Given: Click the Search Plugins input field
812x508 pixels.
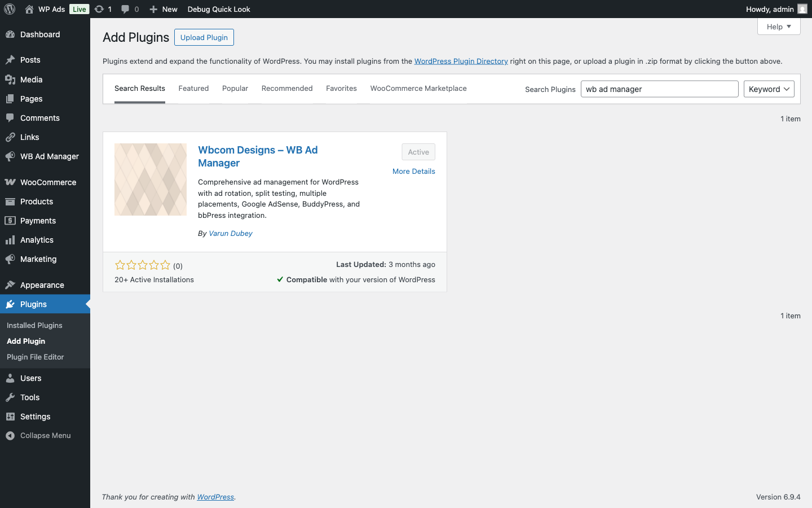Looking at the screenshot, I should pyautogui.click(x=659, y=89).
